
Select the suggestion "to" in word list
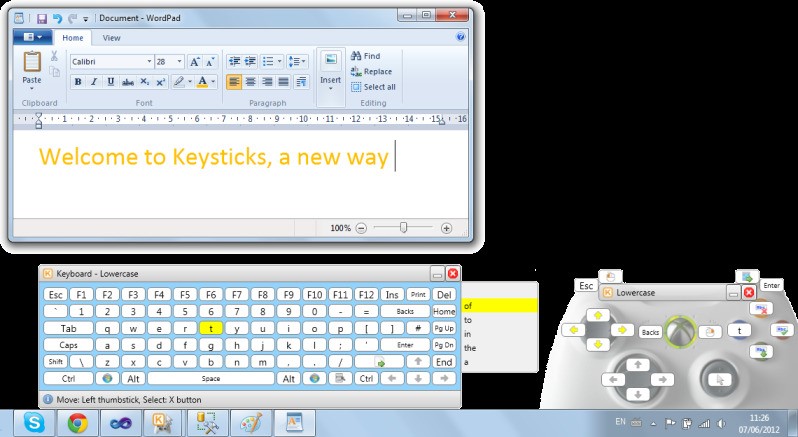[500, 320]
